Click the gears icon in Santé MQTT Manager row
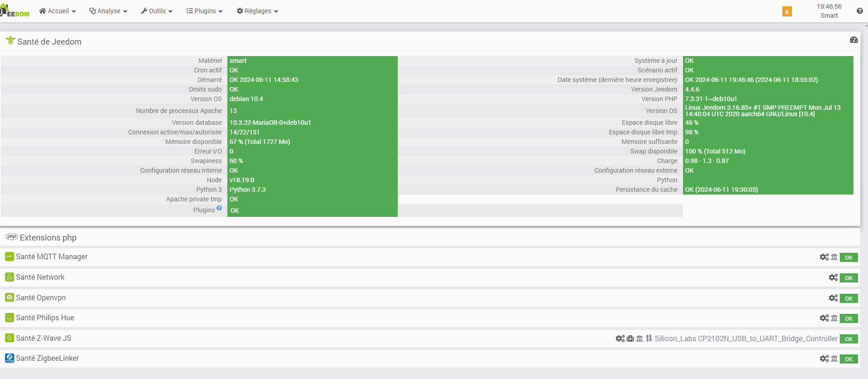Screen dimensions: 868x379 tap(824, 257)
